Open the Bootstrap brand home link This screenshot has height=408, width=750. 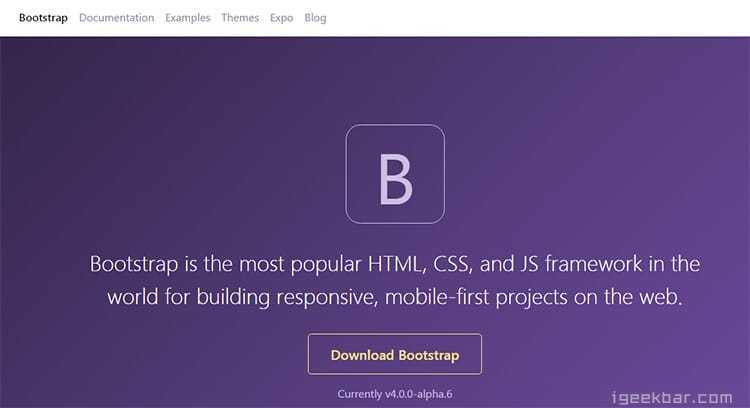click(43, 18)
